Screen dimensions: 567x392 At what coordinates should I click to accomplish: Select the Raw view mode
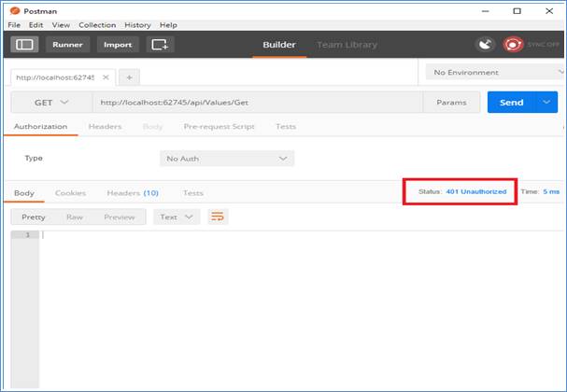[x=75, y=217]
